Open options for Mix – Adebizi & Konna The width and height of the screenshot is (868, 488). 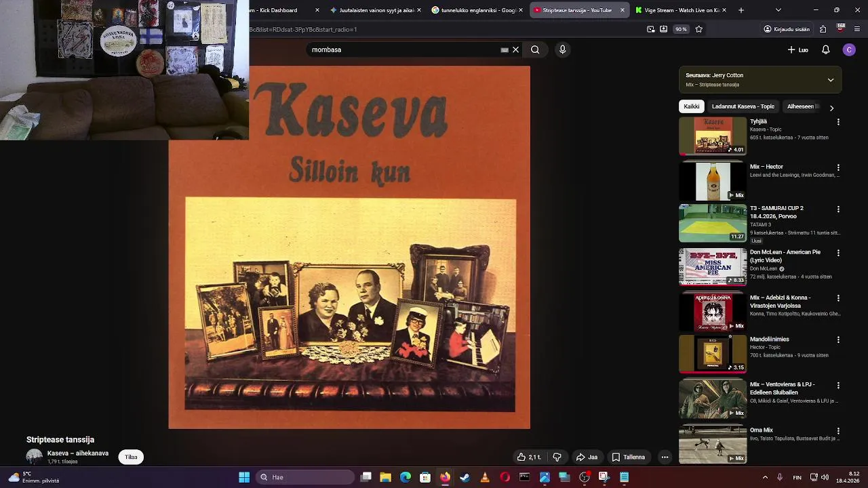(838, 298)
